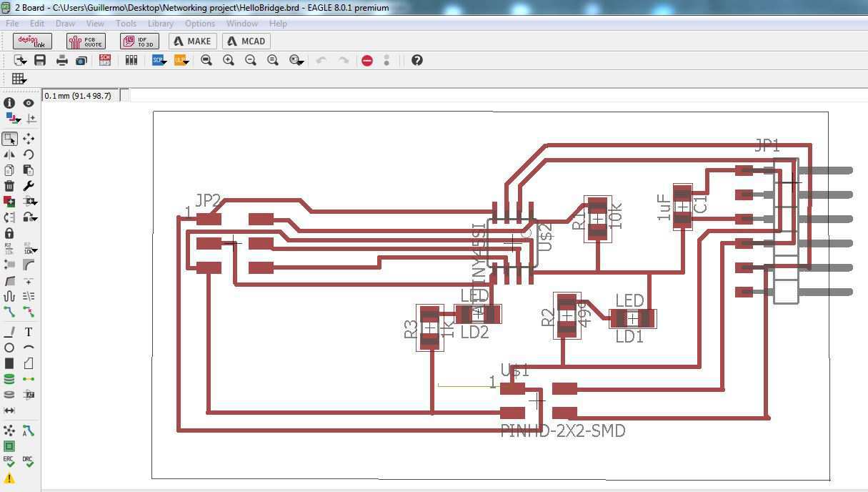Select the Smash tool

click(9, 265)
